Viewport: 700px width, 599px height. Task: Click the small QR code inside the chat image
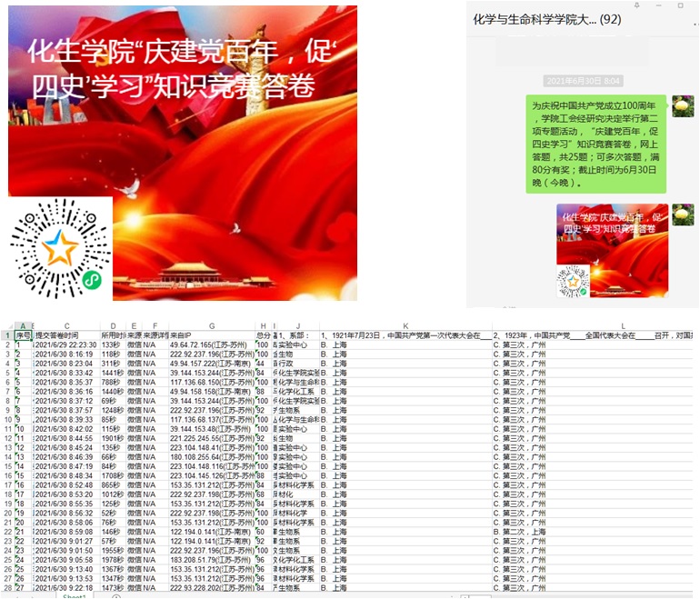tap(573, 281)
